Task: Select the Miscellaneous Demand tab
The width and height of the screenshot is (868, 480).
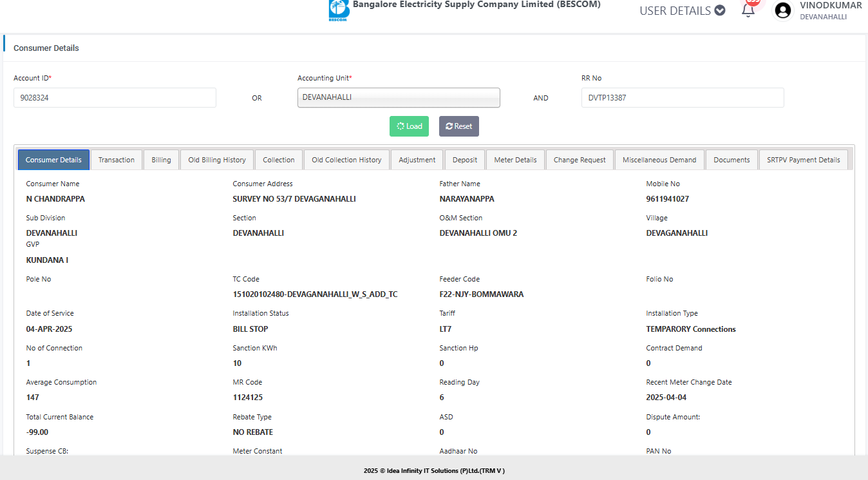Action: pyautogui.click(x=659, y=160)
